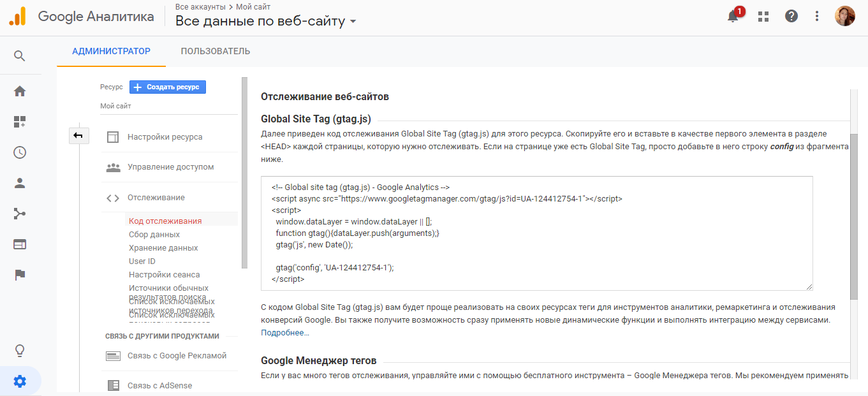This screenshot has width=868, height=396.
Task: Open the Conversions flag icon
Action: [20, 275]
